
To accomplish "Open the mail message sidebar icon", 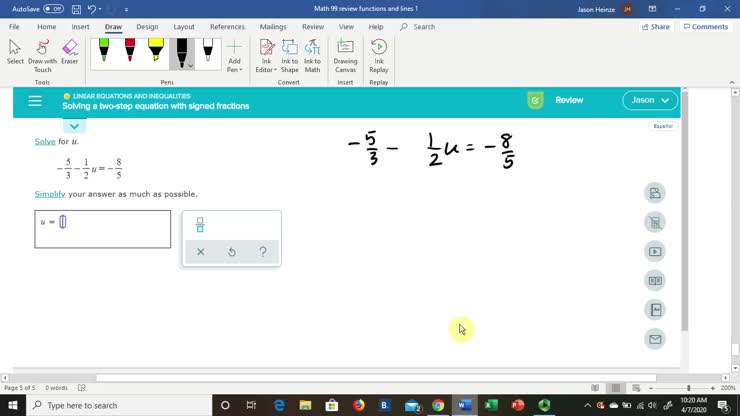I will [655, 339].
